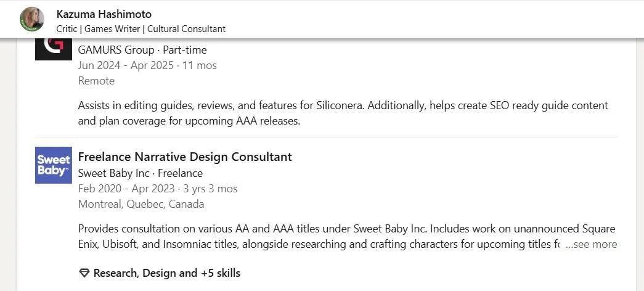Click the "Feb 2020 - Apr 2023" date range

point(126,189)
